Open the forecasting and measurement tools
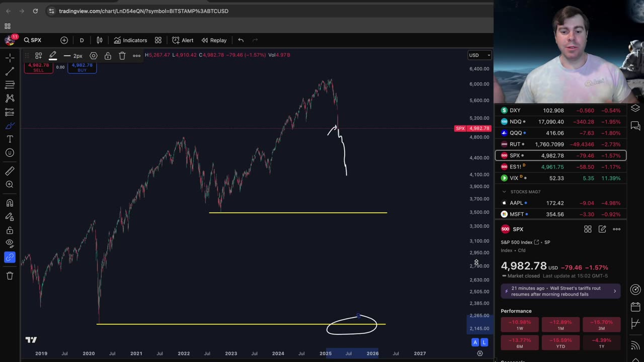 10,112
